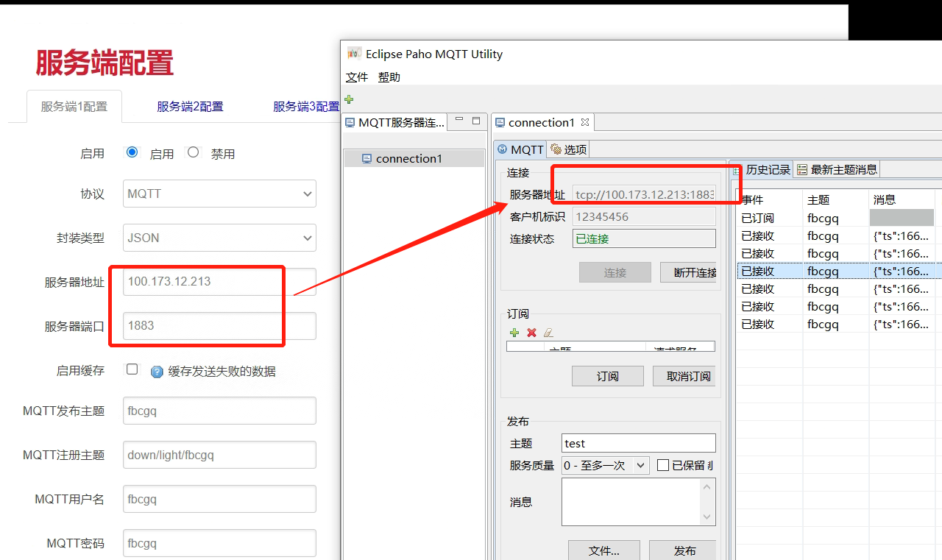
Task: Click the blue help icon next to 启用缓存
Action: click(157, 372)
